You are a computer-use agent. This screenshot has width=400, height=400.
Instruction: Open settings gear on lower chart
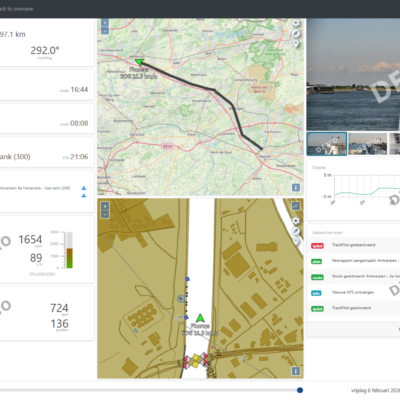click(x=296, y=221)
